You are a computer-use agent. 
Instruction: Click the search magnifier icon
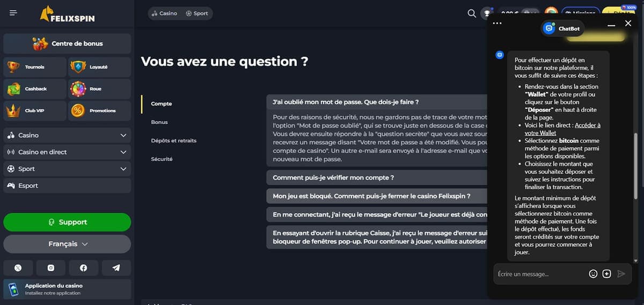point(472,13)
